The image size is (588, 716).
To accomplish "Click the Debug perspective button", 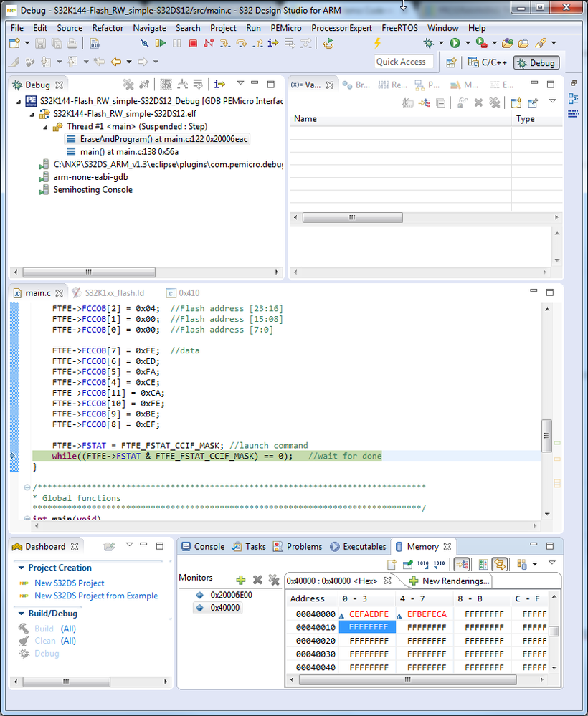I will (x=536, y=63).
